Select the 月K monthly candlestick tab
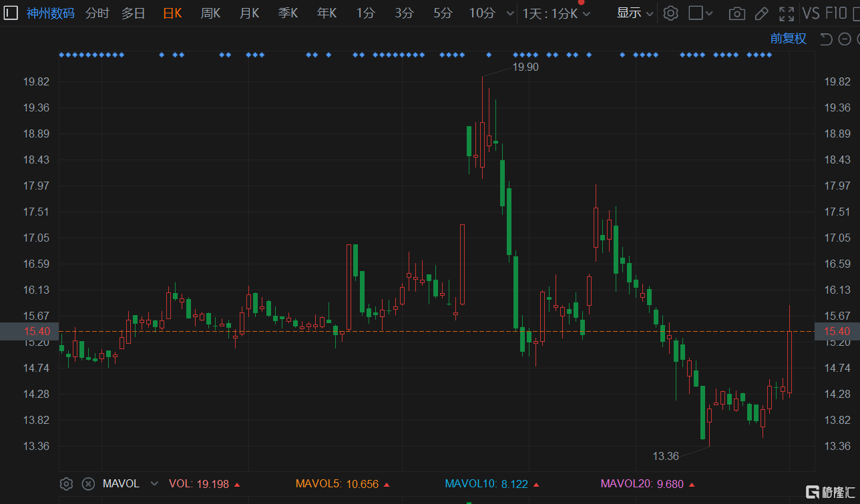 [249, 13]
